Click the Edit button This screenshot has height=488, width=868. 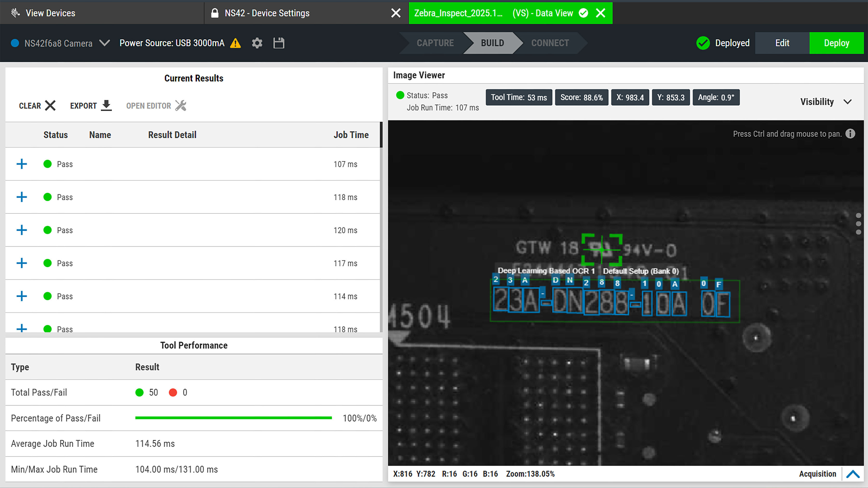(782, 43)
